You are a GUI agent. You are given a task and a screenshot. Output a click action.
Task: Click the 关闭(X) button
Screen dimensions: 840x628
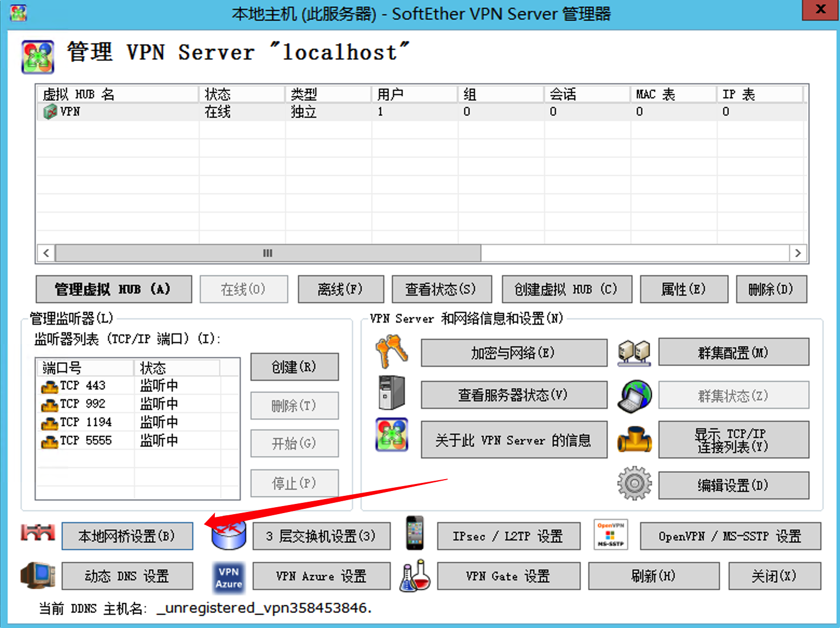click(x=775, y=576)
